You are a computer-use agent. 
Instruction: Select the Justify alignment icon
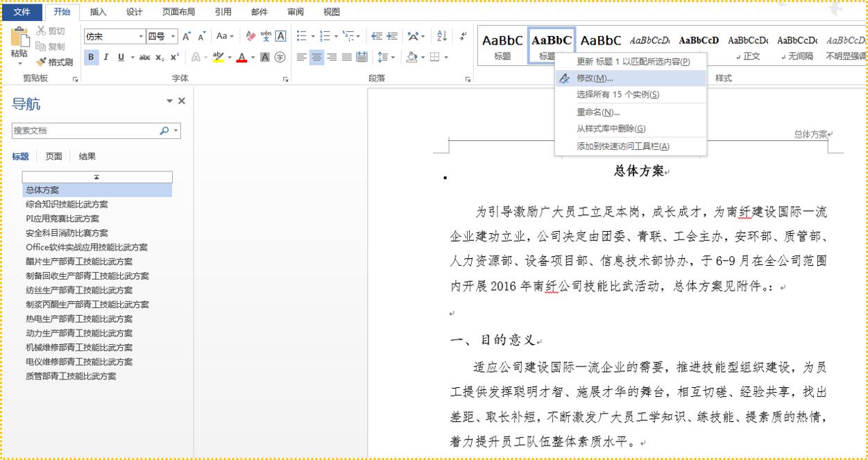click(347, 57)
